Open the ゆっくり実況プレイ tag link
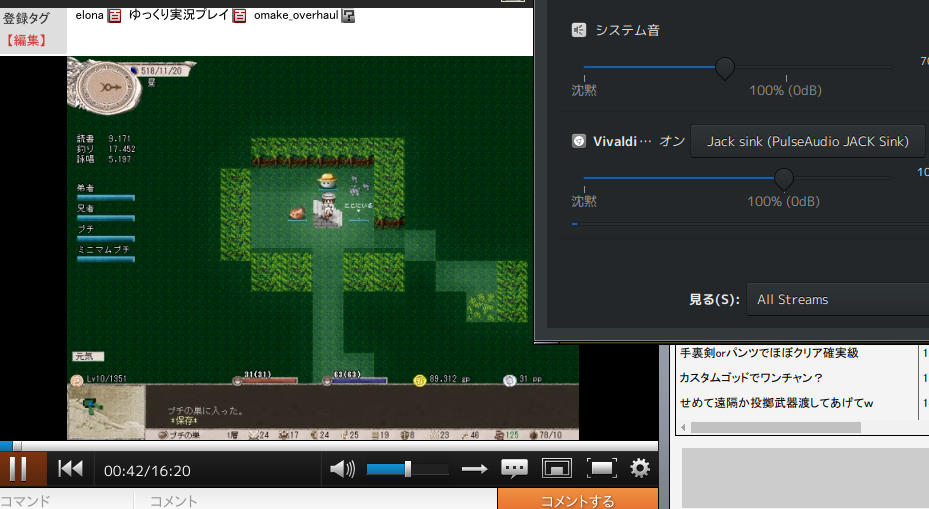Screen dimensions: 929x509 tap(178, 15)
